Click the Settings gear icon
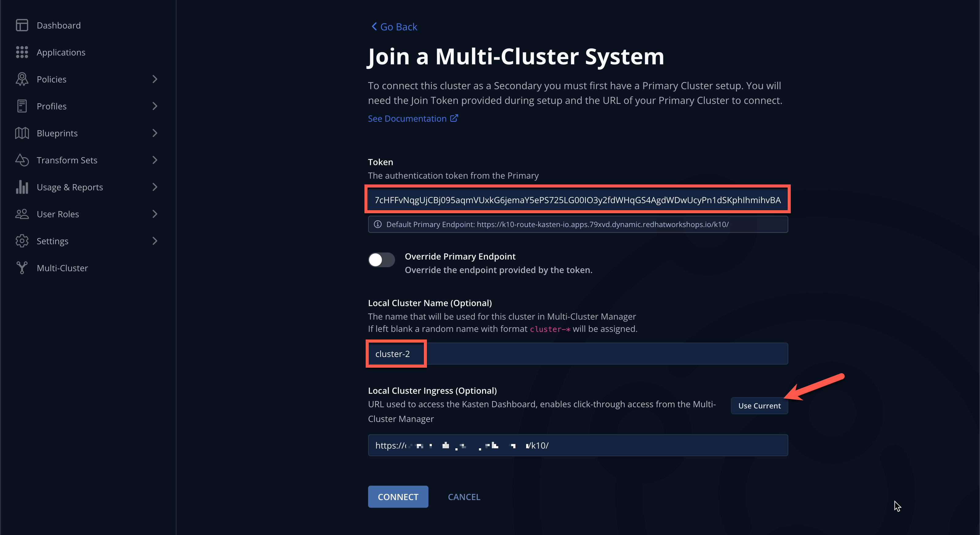This screenshot has height=535, width=980. (22, 241)
